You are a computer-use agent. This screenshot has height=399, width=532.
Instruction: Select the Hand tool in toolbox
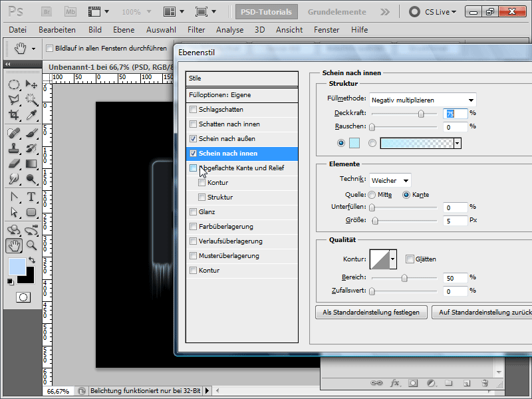click(14, 245)
